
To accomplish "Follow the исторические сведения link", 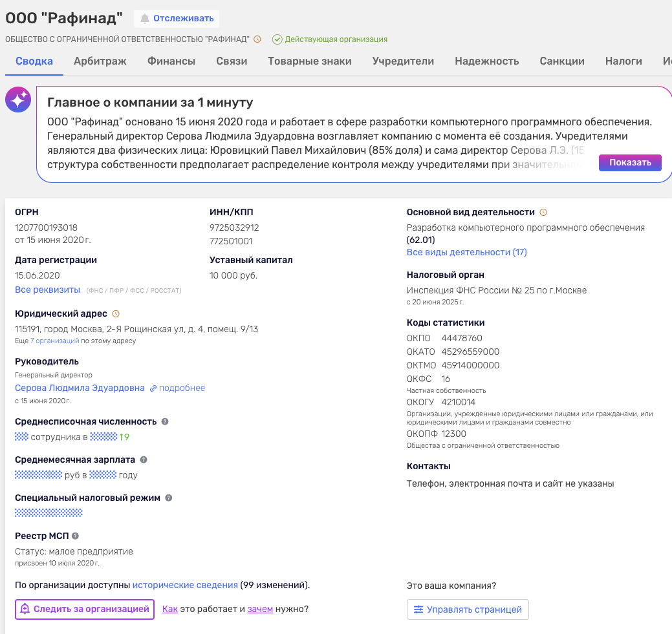I will pos(185,585).
